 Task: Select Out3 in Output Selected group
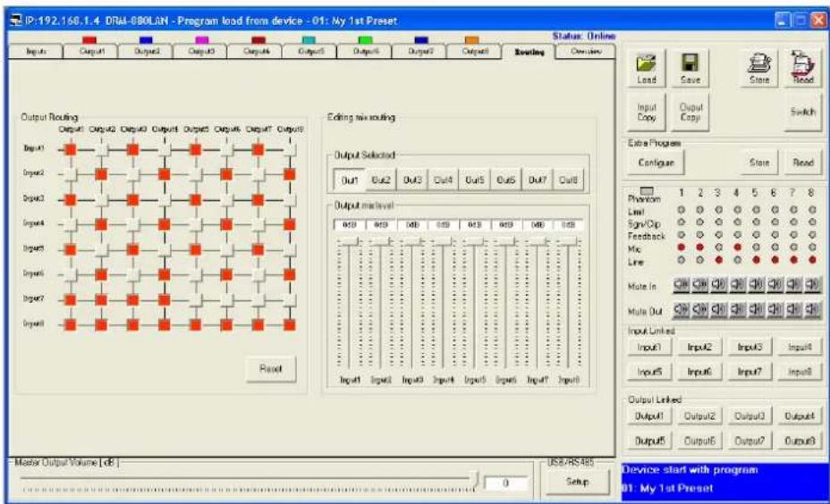pos(411,180)
